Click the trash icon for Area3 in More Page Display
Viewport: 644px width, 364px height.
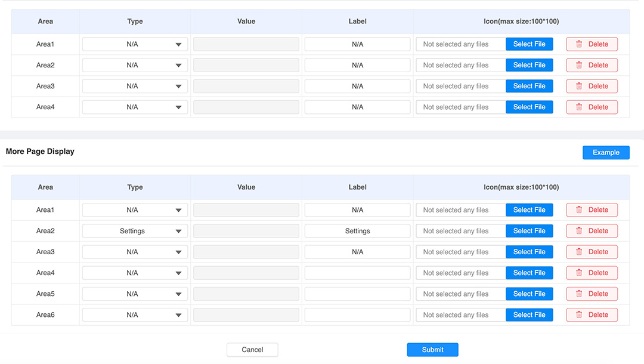point(578,252)
